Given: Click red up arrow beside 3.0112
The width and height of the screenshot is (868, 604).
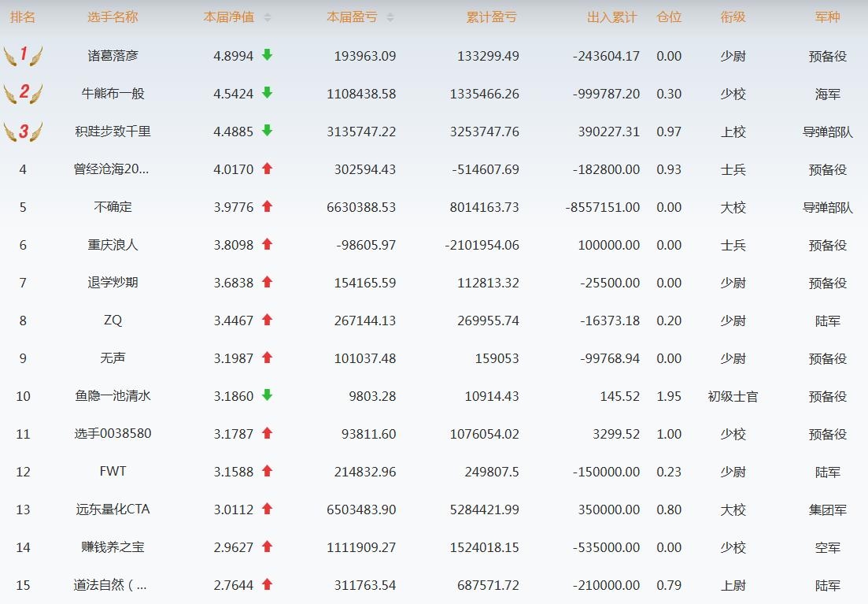Looking at the screenshot, I should pyautogui.click(x=267, y=509).
